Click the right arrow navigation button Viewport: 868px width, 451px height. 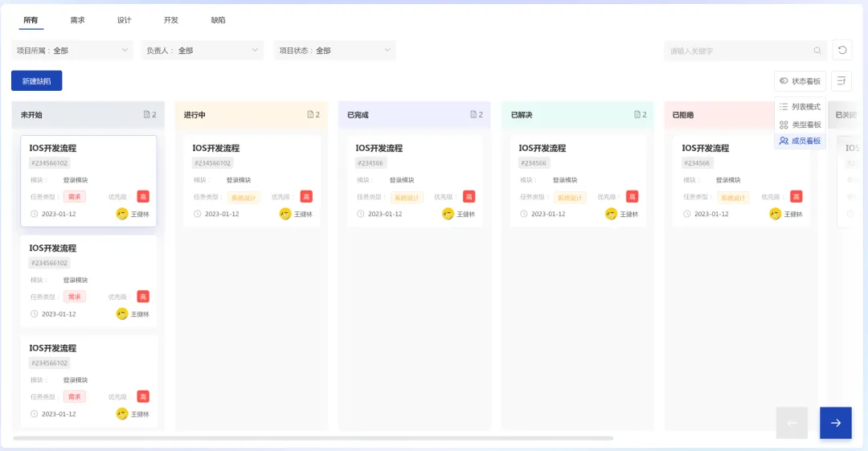835,423
